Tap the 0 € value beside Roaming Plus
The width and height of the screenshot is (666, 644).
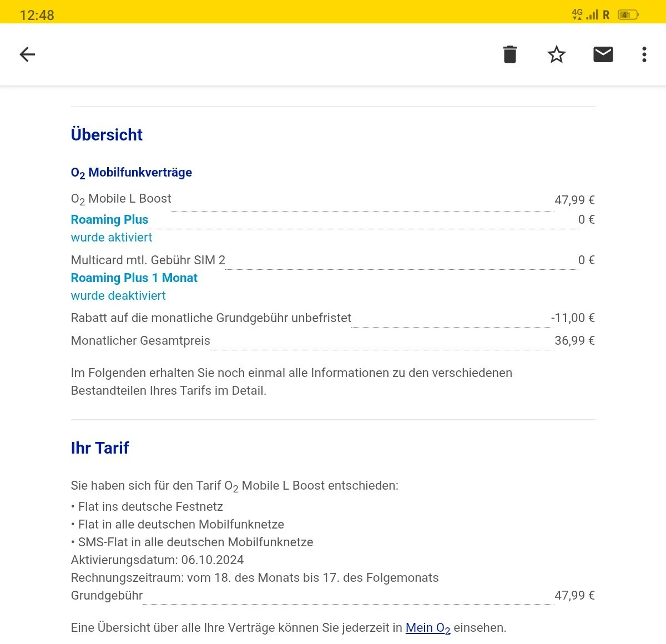586,219
